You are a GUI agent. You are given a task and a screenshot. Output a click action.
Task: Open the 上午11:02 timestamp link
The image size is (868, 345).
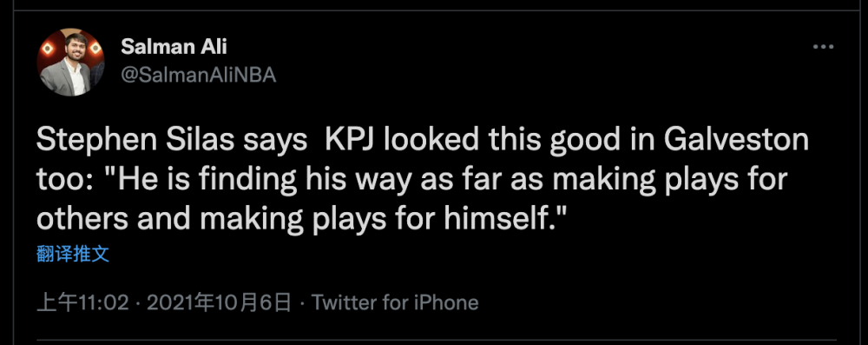pyautogui.click(x=82, y=302)
